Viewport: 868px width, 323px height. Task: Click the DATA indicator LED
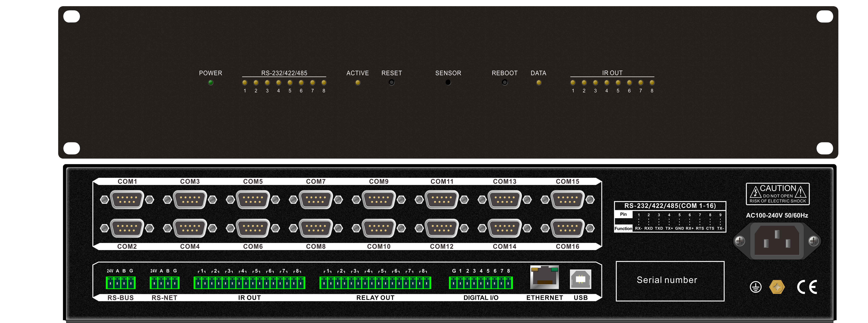coord(539,83)
